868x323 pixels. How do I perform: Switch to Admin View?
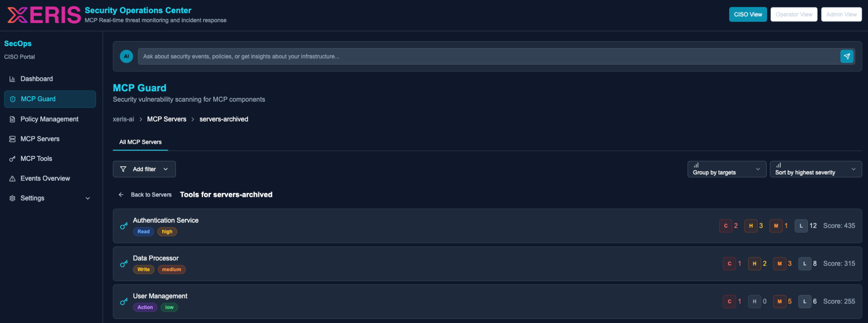tap(841, 14)
